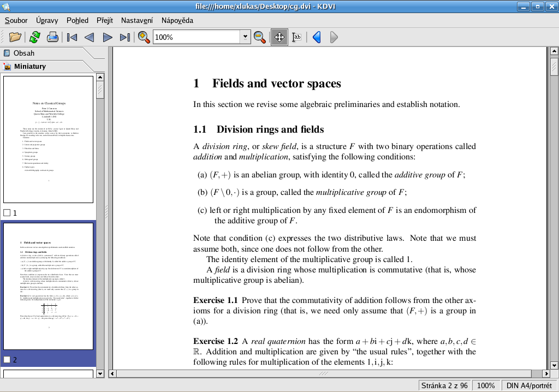Click the 'DIN A4/portrét' status entry
The height and width of the screenshot is (392, 559).
point(529,385)
